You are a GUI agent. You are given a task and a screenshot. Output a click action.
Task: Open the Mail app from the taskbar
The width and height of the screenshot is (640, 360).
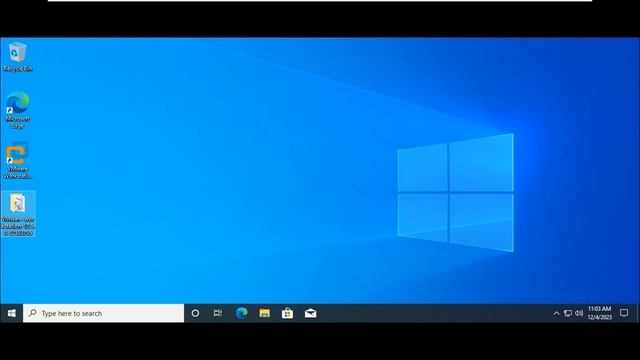click(x=311, y=313)
